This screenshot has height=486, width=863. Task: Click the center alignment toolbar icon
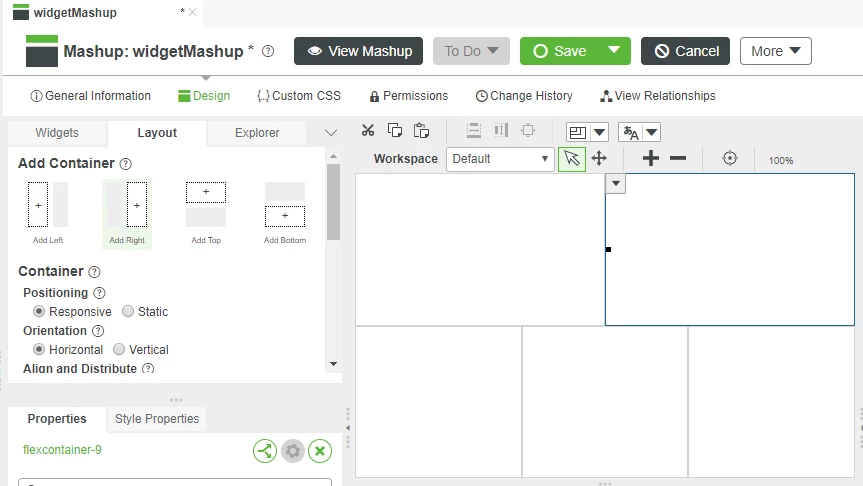point(528,130)
